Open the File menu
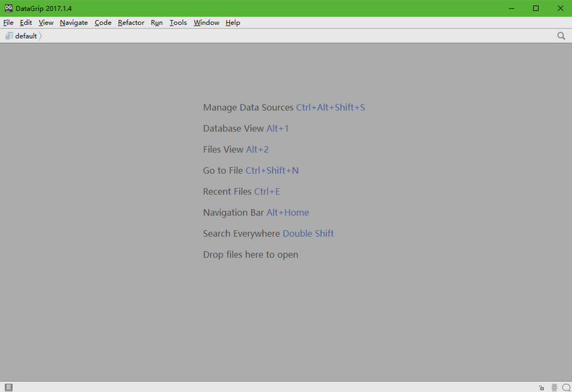This screenshot has width=572, height=392. point(8,23)
